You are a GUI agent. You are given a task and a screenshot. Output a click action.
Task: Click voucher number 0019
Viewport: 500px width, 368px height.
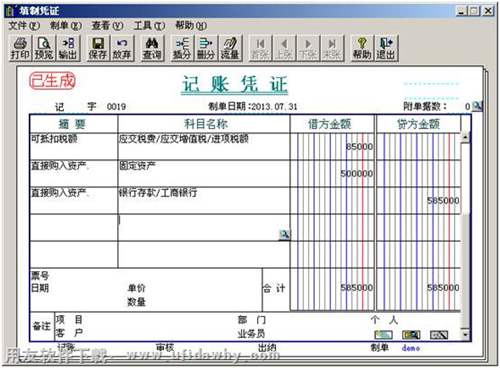116,107
